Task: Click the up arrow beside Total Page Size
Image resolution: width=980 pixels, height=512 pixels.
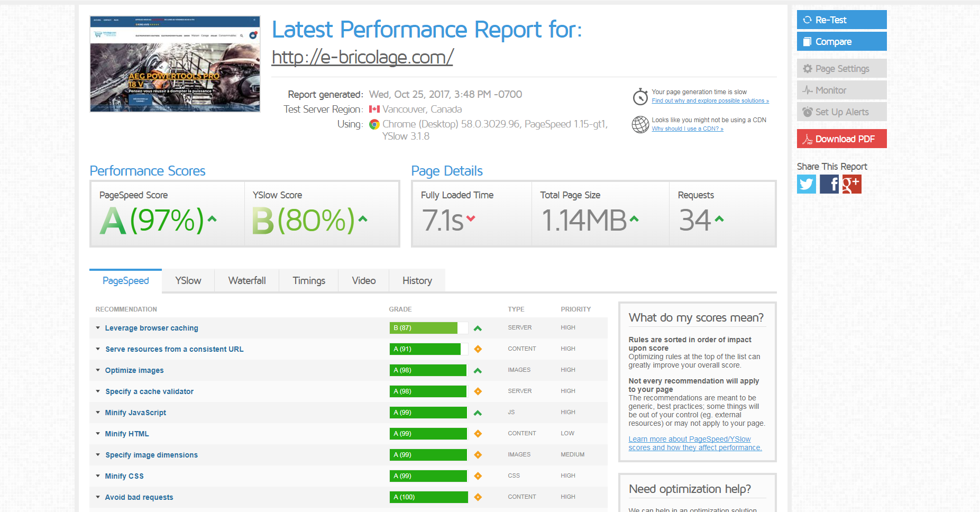Action: (634, 218)
